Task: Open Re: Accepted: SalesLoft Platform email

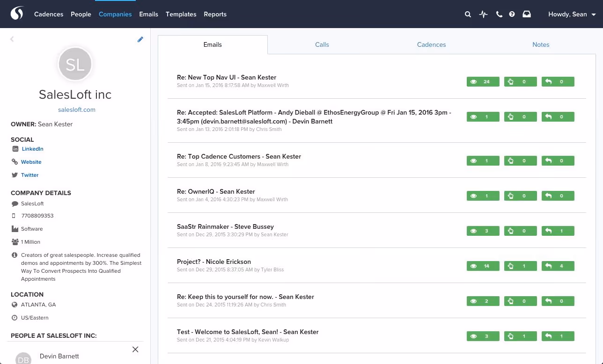Action: (x=314, y=117)
